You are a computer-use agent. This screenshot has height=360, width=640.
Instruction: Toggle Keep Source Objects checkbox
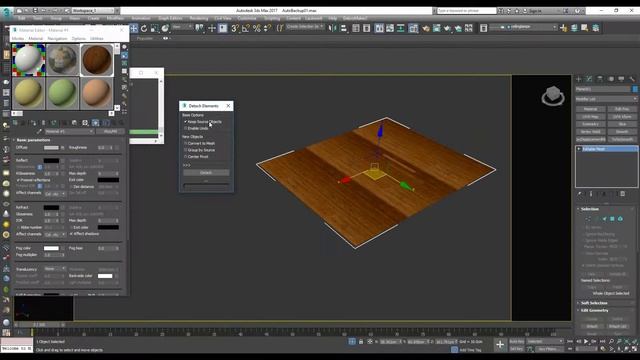tap(185, 122)
